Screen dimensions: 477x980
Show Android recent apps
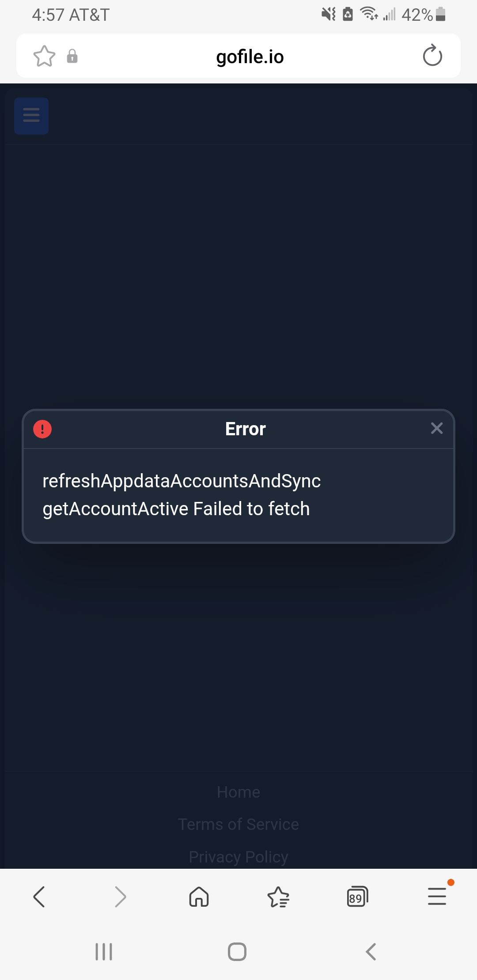(x=104, y=951)
